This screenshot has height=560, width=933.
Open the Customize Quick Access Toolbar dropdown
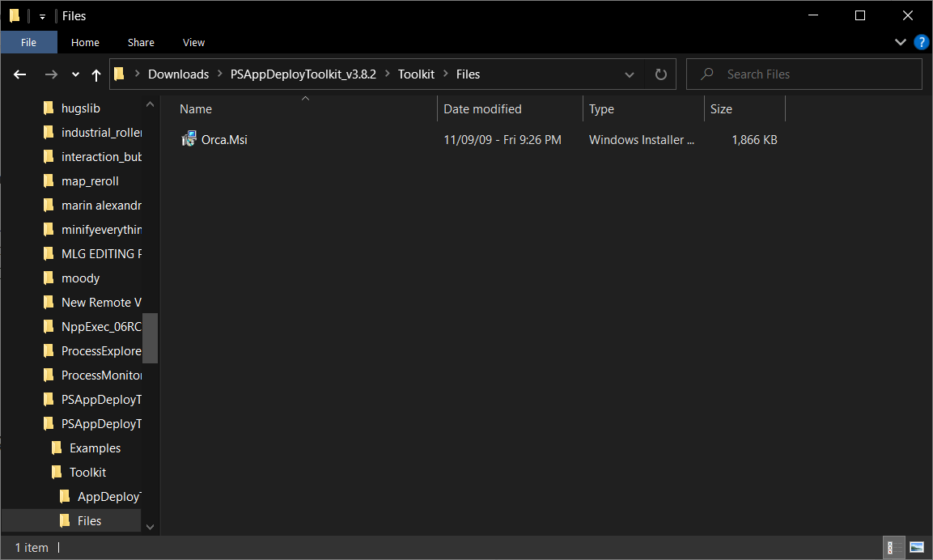pos(42,17)
